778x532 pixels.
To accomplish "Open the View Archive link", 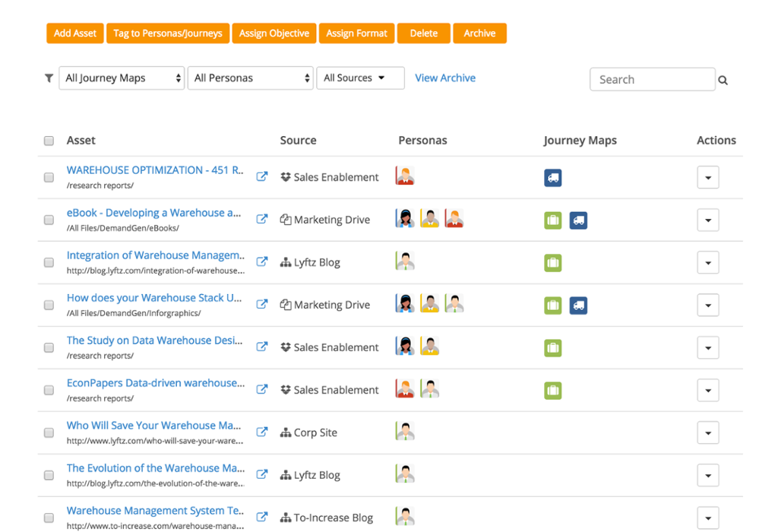I will coord(445,78).
